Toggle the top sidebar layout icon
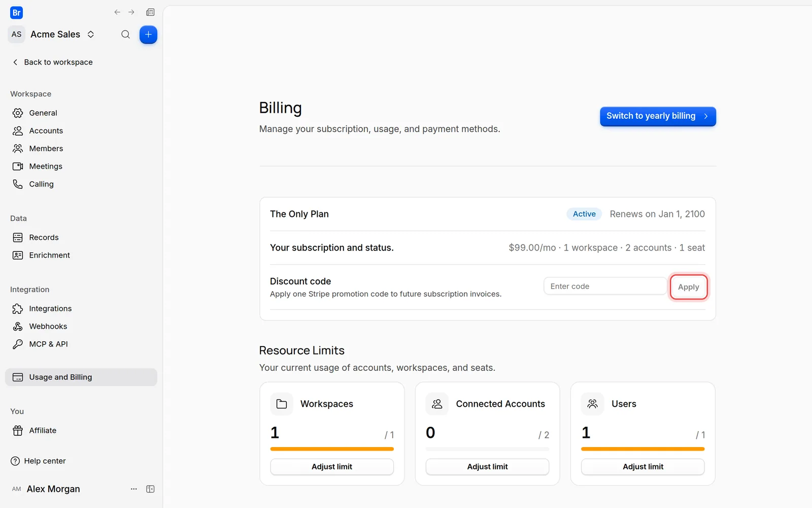812x508 pixels. pos(150,12)
